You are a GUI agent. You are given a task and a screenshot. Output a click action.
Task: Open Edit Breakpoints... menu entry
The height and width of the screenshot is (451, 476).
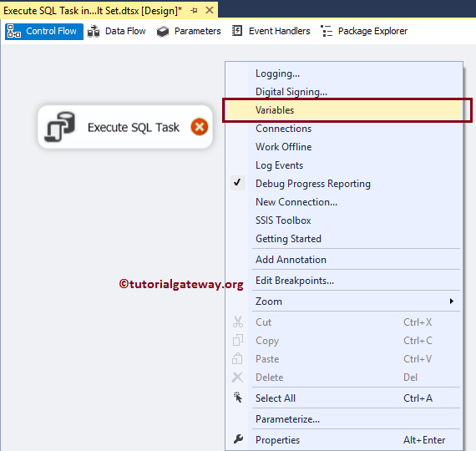click(344, 281)
